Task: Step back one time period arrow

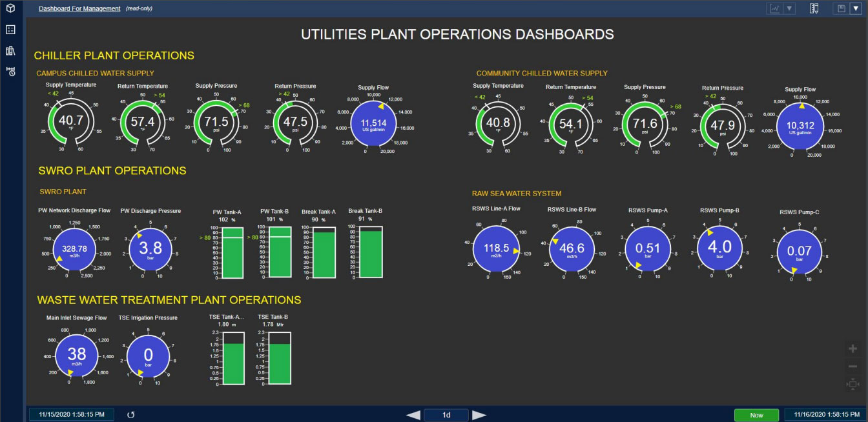Action: click(x=413, y=415)
